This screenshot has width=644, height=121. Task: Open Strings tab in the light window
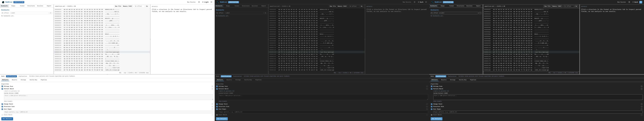tap(23, 80)
